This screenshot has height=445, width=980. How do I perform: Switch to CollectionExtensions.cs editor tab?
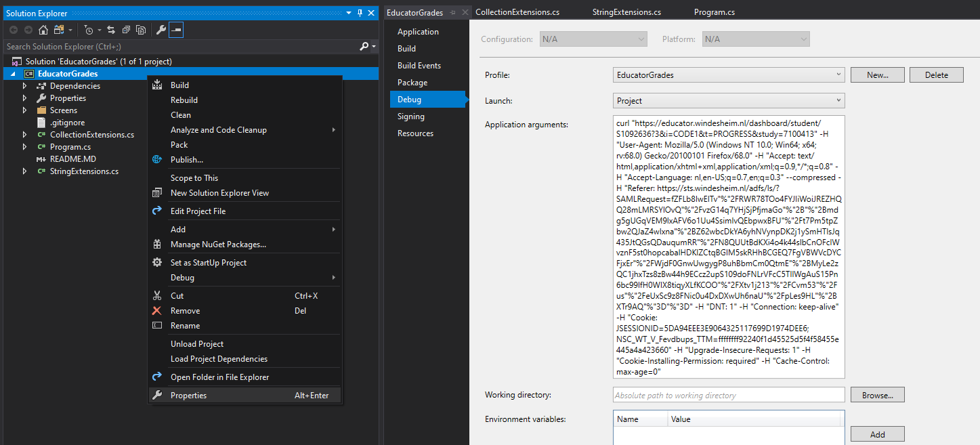pos(517,12)
